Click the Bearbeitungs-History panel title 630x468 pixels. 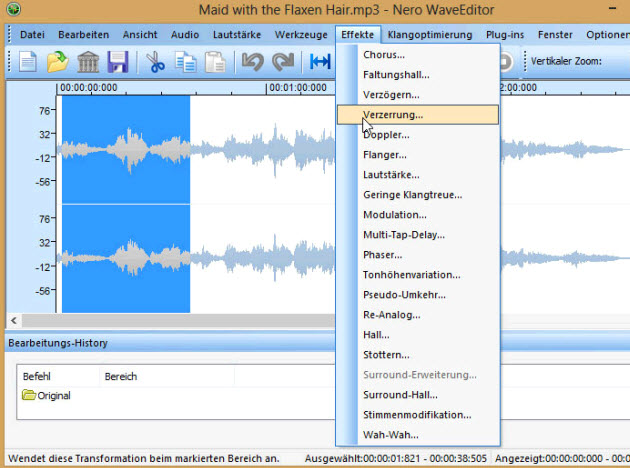pyautogui.click(x=58, y=343)
